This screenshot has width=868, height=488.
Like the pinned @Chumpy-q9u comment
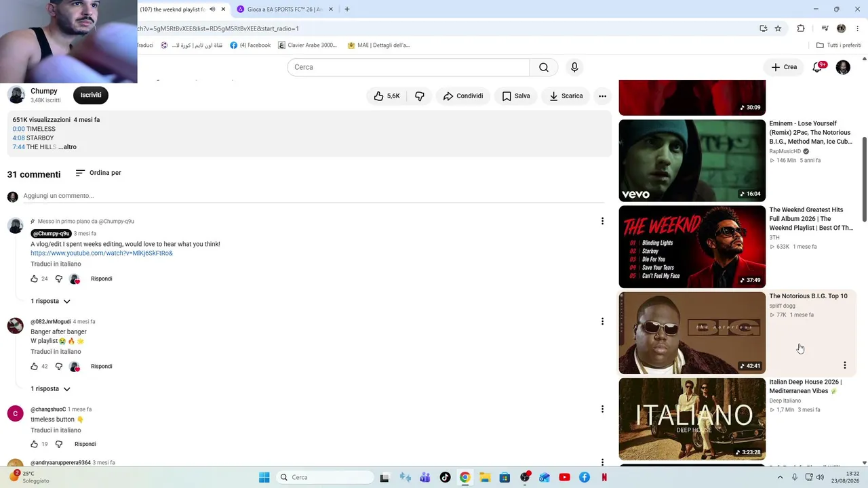coord(35,279)
